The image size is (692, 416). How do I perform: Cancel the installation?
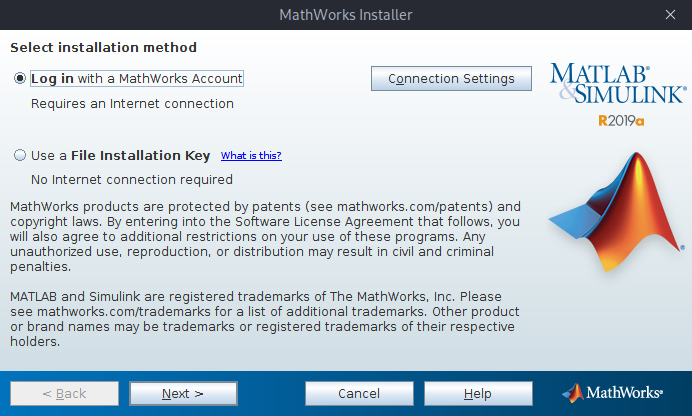click(359, 393)
